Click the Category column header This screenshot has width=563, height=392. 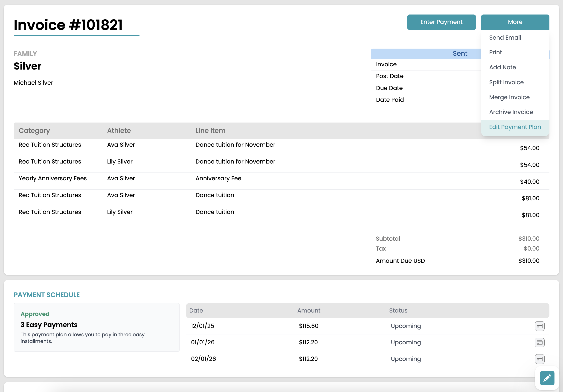coord(34,131)
